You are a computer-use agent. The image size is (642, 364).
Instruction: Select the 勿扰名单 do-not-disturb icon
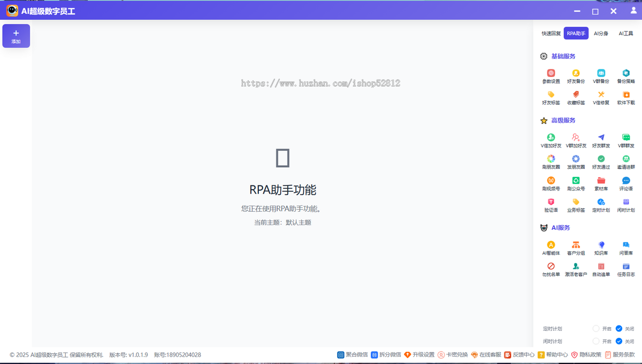[551, 268]
